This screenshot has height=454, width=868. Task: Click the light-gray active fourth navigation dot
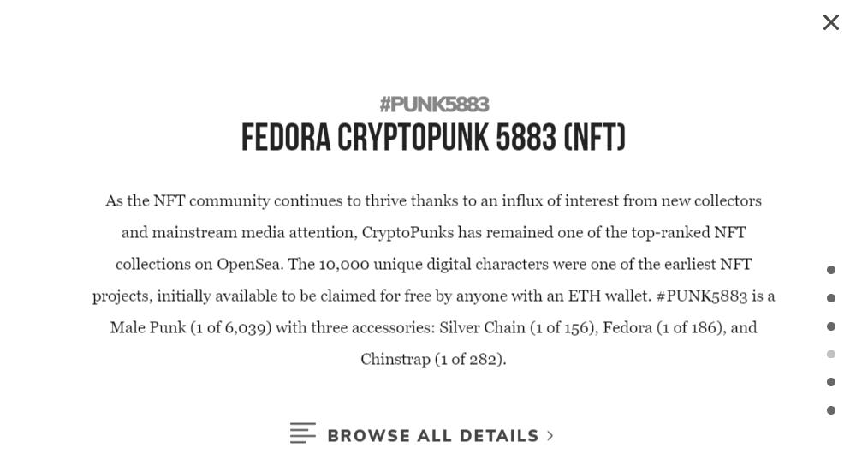coord(830,354)
